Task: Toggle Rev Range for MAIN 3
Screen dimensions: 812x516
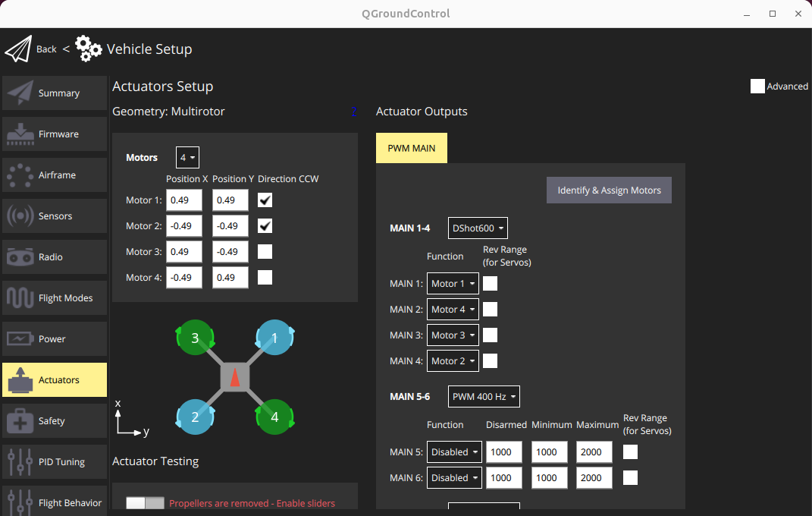Action: click(x=490, y=335)
